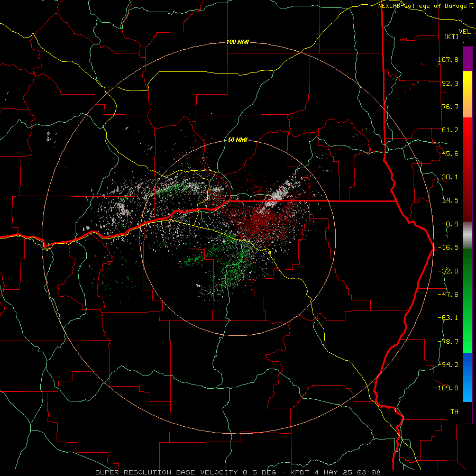Click the [KT] units label
The height and width of the screenshot is (476, 476).
pyautogui.click(x=451, y=37)
